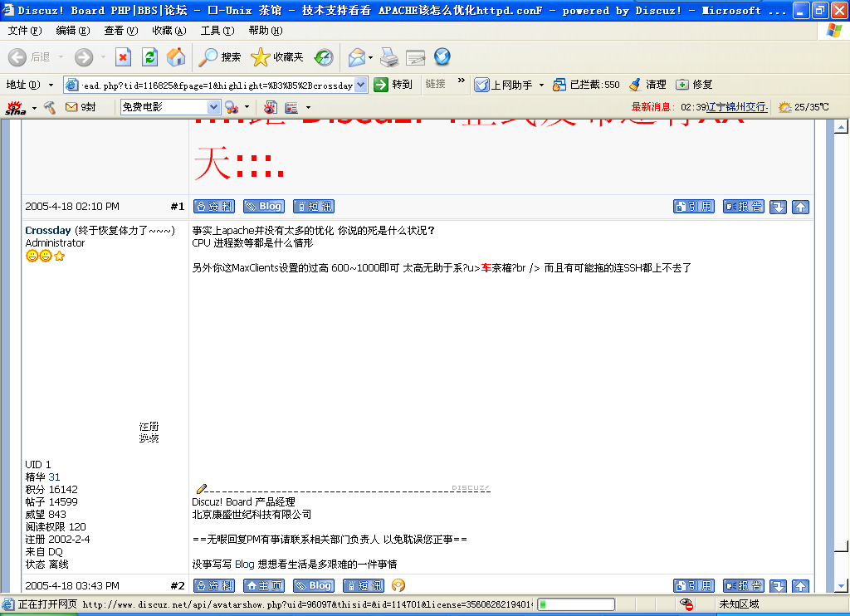Screen dimensions: 850x616
Task: Open the 免费电影 search combo dropdown
Action: 213,107
